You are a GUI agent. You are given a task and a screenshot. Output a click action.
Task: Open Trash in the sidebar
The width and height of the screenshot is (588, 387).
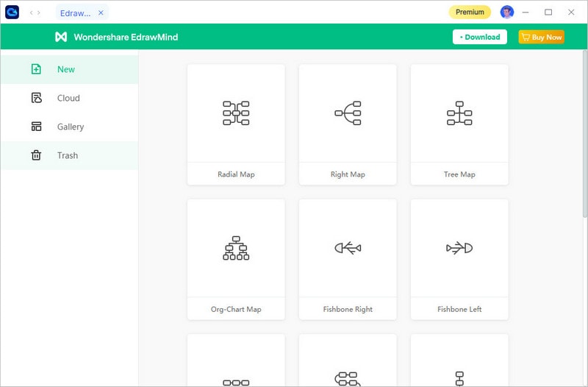[x=69, y=155]
